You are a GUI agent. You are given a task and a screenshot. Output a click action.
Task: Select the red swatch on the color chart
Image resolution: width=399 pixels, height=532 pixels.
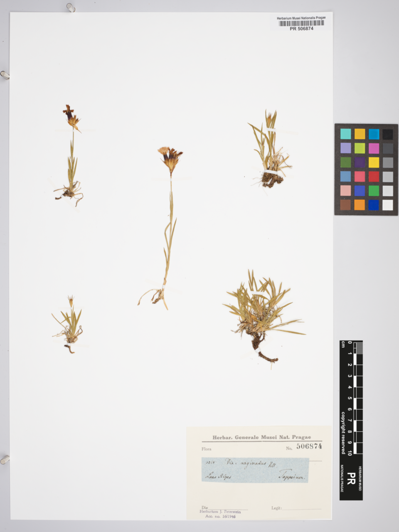pyautogui.click(x=373, y=177)
